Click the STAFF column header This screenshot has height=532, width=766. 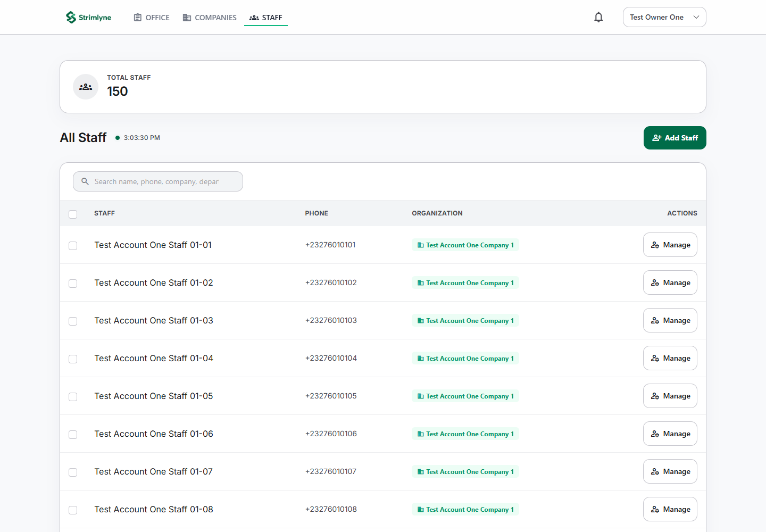coord(104,213)
